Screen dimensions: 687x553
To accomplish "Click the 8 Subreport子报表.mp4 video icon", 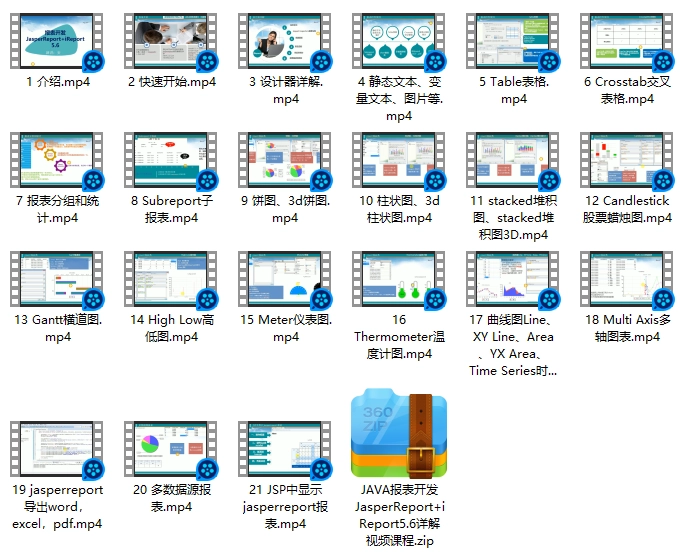I will (x=171, y=160).
